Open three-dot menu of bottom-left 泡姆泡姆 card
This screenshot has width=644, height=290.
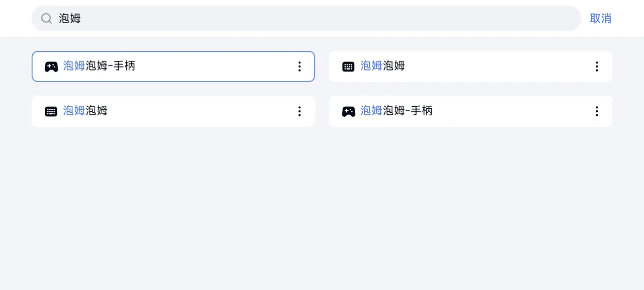[299, 111]
